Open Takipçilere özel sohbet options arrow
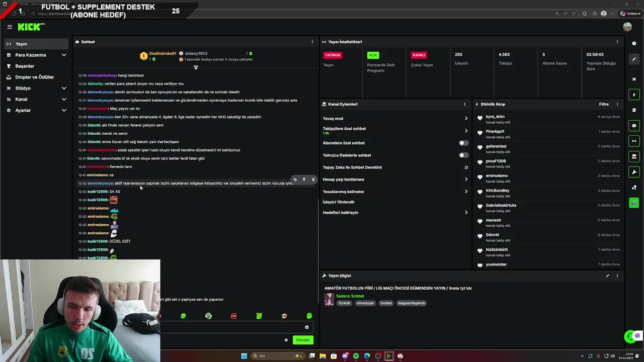644x362 pixels. click(466, 131)
